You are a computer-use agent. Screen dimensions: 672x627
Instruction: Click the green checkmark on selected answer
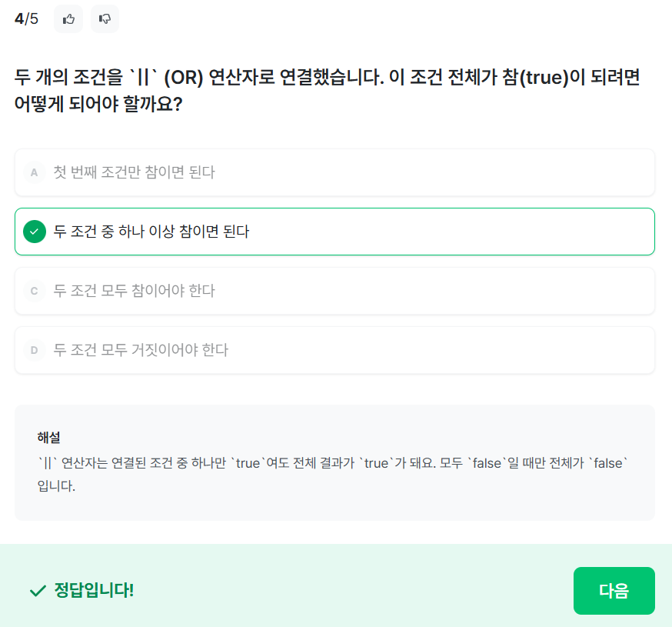point(35,231)
